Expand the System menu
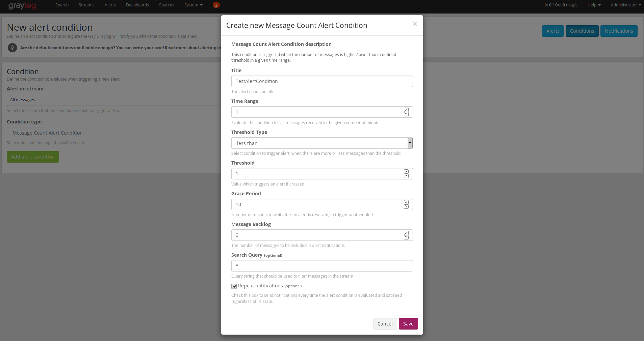 click(193, 5)
